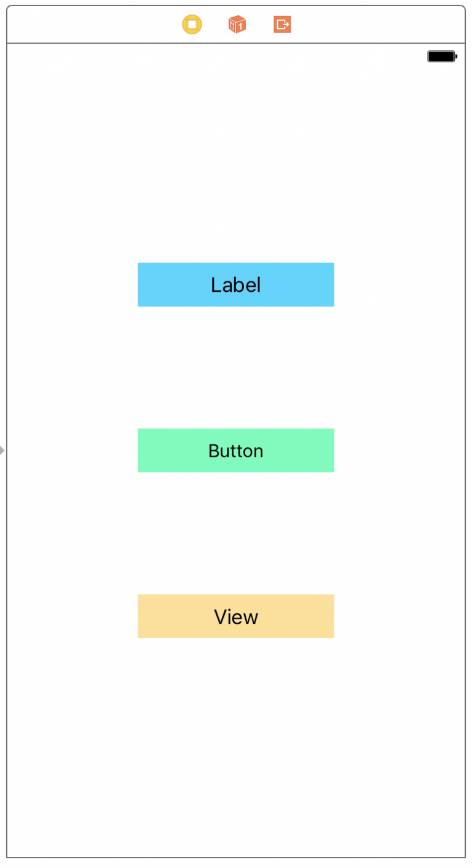Click the green Button control

tap(236, 450)
